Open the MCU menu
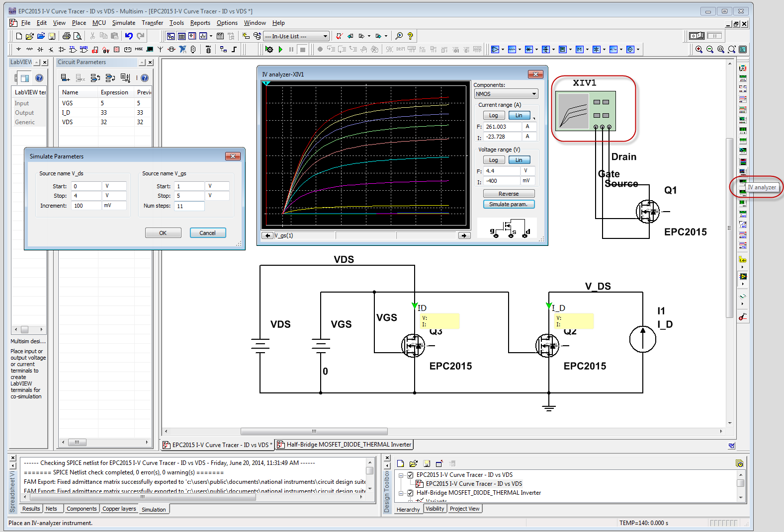Viewport: 784px width, 532px height. click(99, 23)
